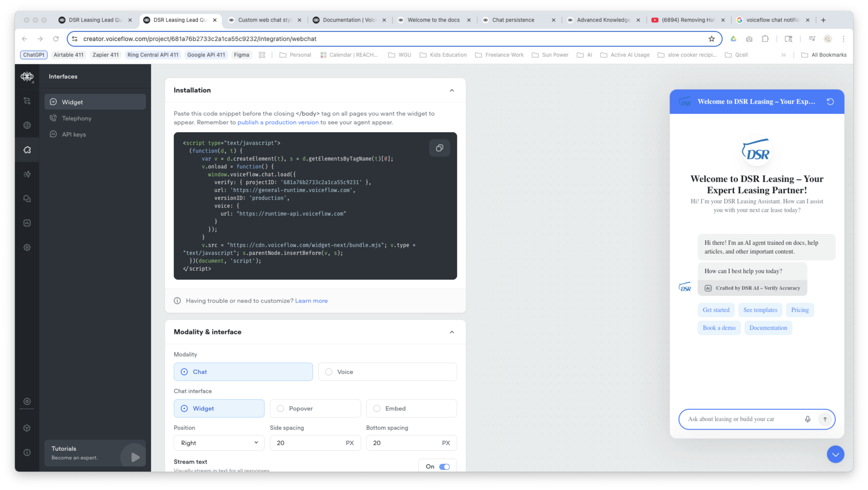
Task: Open the settings gear icon in left rail
Action: (27, 248)
